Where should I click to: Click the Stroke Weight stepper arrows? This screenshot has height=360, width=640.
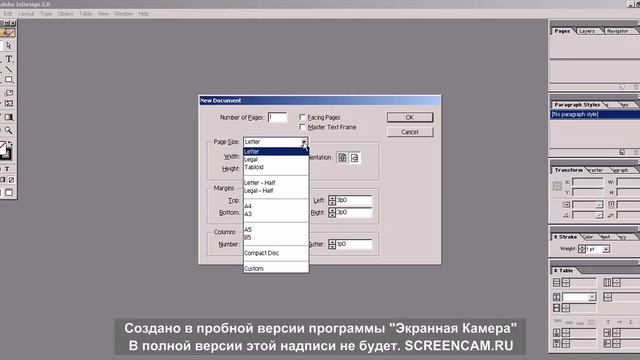(582, 249)
